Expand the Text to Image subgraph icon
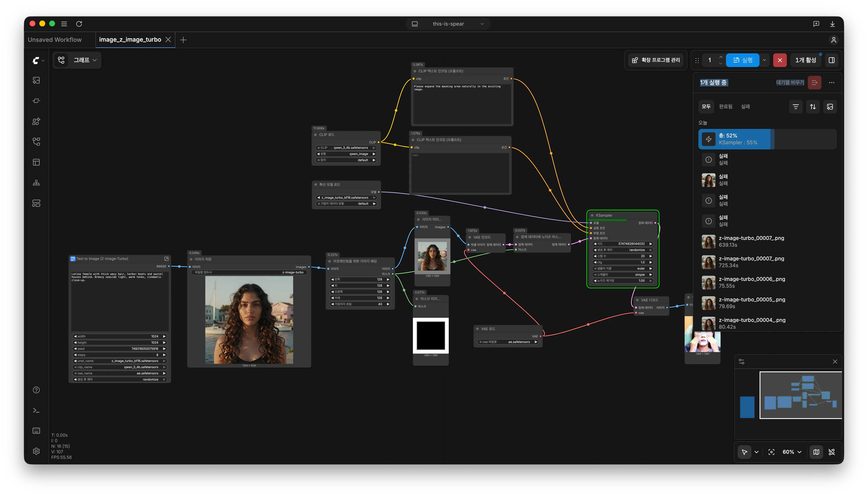 166,259
